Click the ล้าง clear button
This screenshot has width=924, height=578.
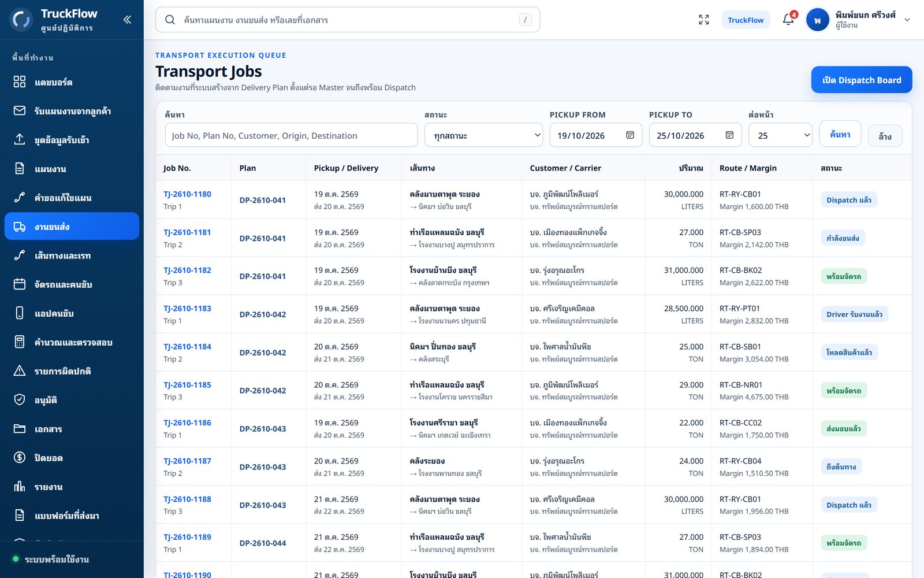coord(885,136)
